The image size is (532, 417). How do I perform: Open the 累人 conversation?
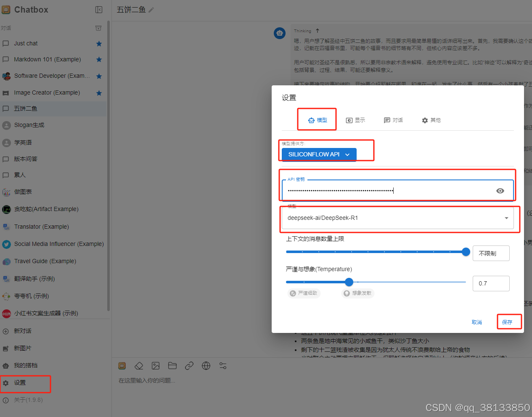[x=53, y=175]
